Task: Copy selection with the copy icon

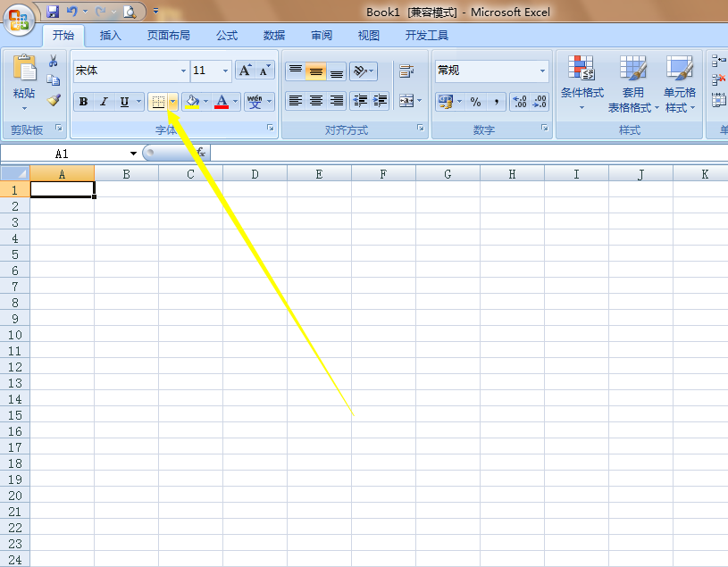Action: pyautogui.click(x=54, y=80)
